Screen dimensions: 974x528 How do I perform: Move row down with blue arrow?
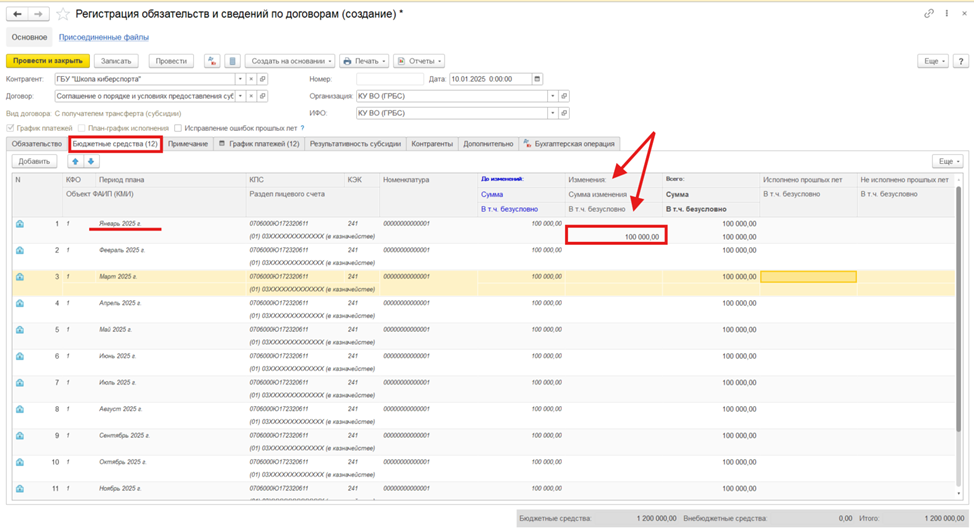pyautogui.click(x=91, y=162)
